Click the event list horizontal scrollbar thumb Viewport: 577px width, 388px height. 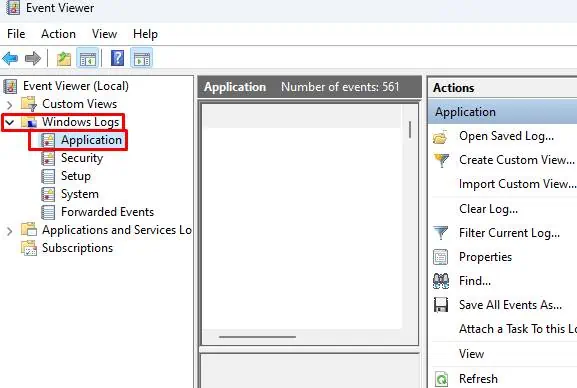click(x=257, y=337)
